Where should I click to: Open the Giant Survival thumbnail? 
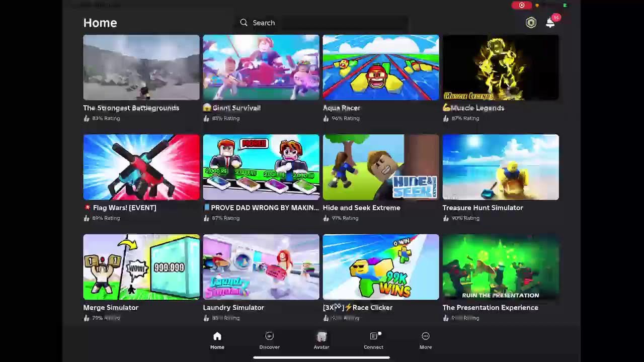261,67
